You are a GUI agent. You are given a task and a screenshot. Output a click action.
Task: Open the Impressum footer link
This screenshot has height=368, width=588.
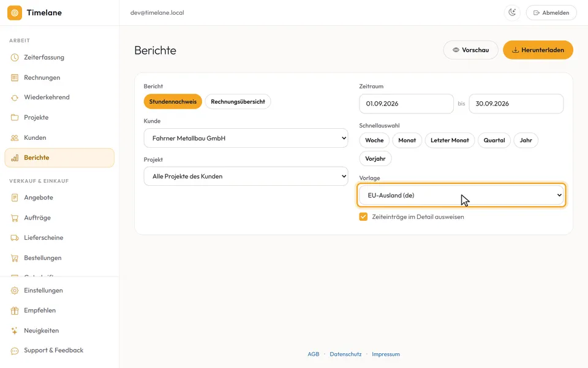[x=386, y=354]
